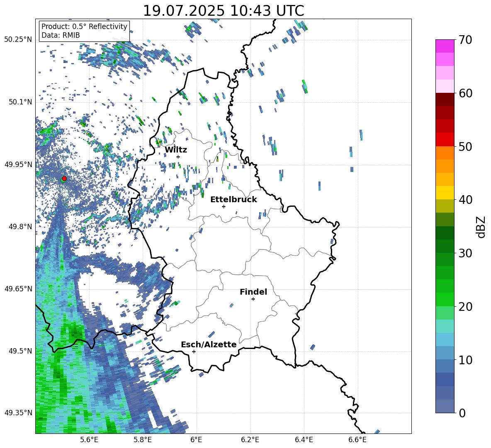Click the dBZ colorbar axis label

(481, 227)
